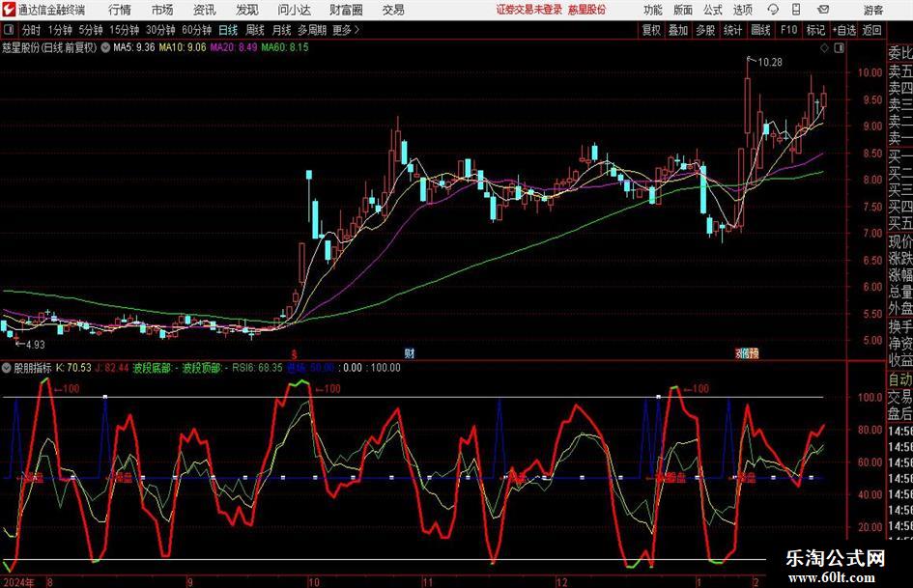913x588 pixels.
Task: Open the 资讯 menu
Action: coord(205,10)
